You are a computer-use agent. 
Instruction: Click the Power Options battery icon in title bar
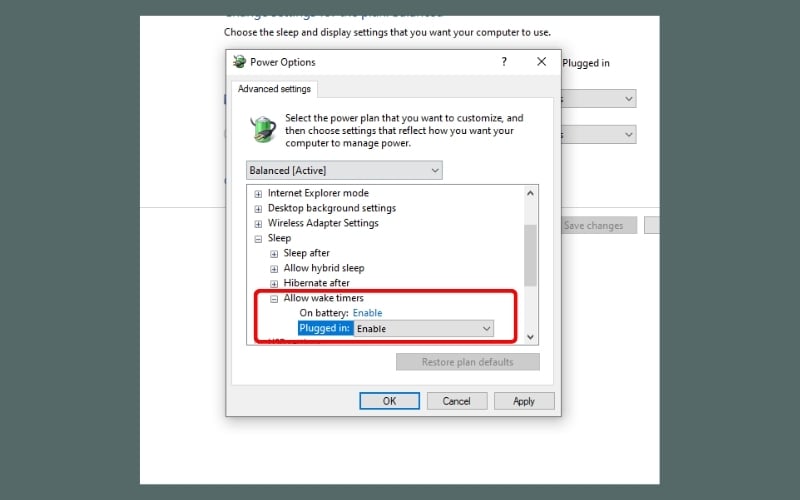click(x=239, y=62)
